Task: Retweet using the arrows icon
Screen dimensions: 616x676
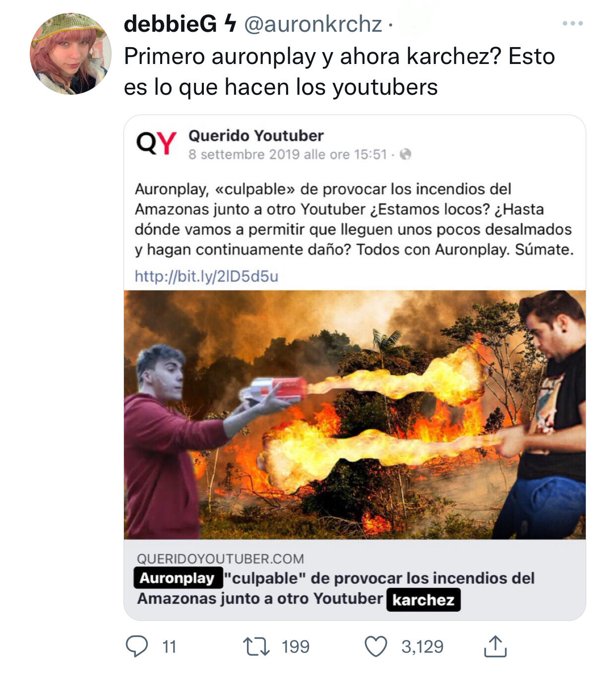Action: (256, 647)
